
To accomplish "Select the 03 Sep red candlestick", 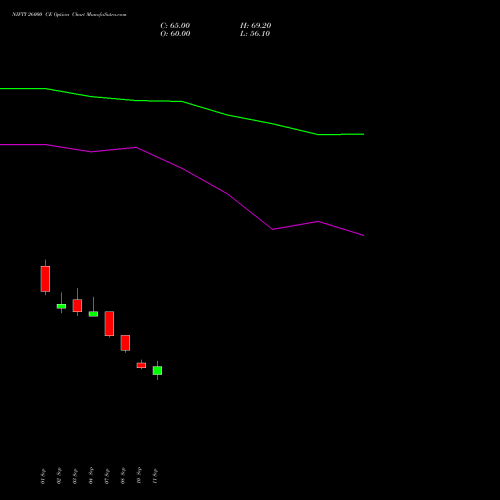I will (77, 305).
